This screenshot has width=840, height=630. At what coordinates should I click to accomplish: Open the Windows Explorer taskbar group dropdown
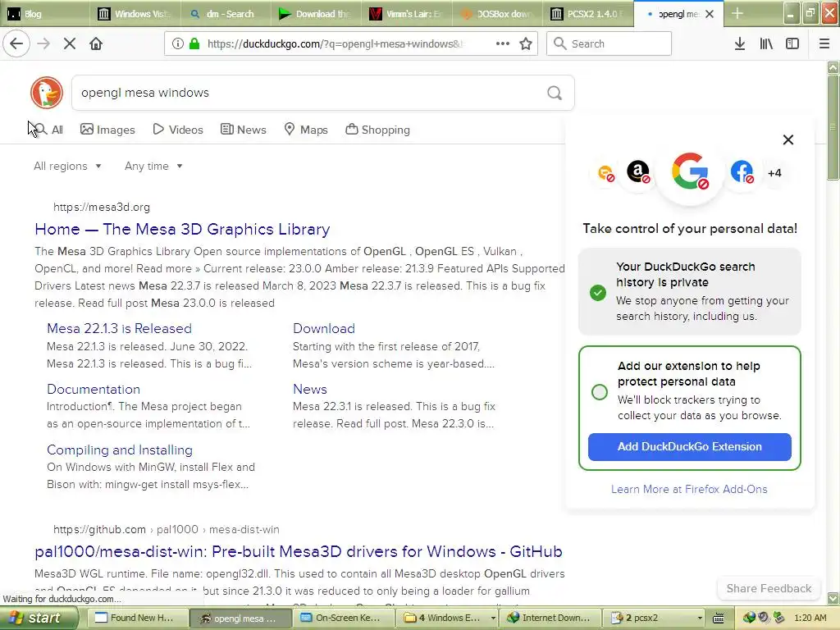493,619
